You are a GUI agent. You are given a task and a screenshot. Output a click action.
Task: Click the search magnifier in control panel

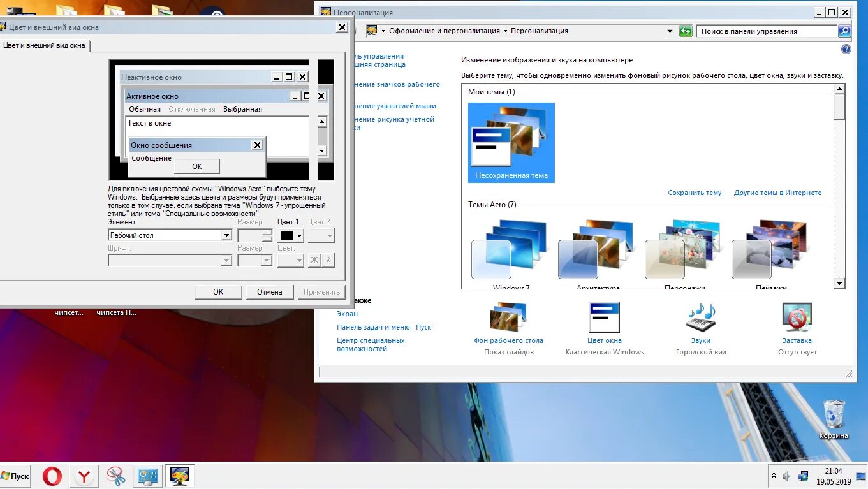844,31
